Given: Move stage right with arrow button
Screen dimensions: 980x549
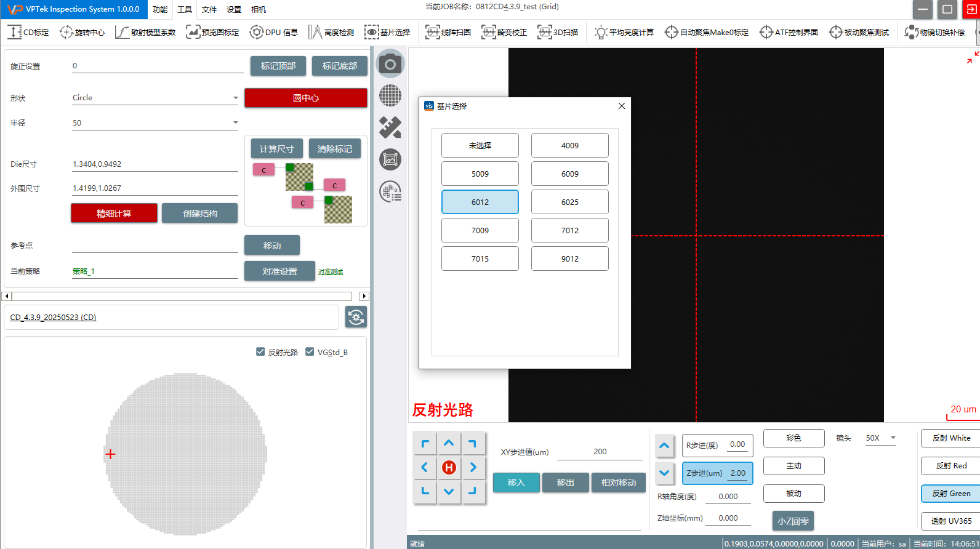Looking at the screenshot, I should pos(473,468).
